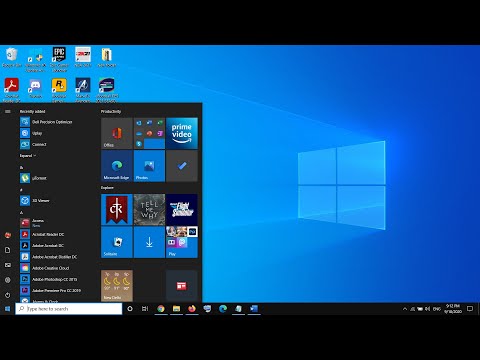Click the # section header in app list
The image size is (480, 360).
[x=21, y=190]
